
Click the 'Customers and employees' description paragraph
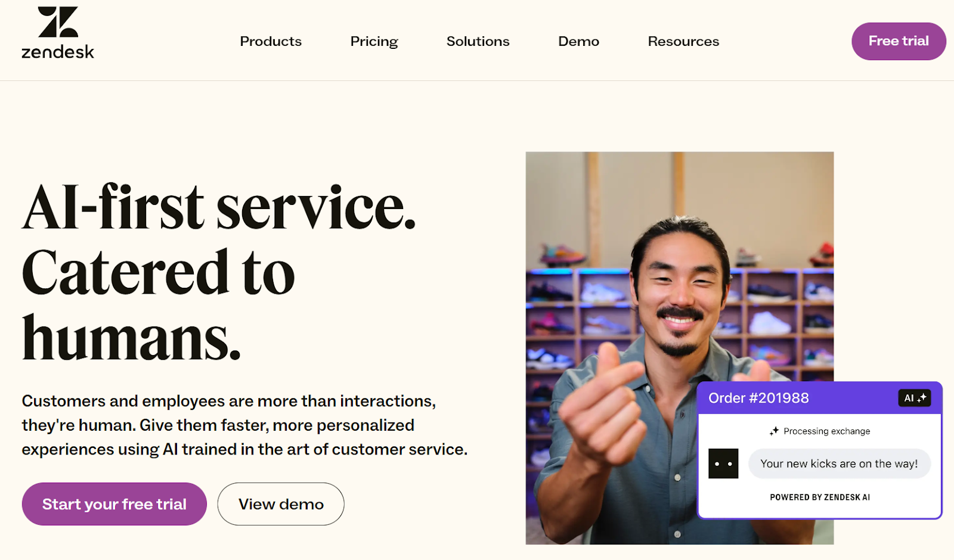pyautogui.click(x=244, y=425)
